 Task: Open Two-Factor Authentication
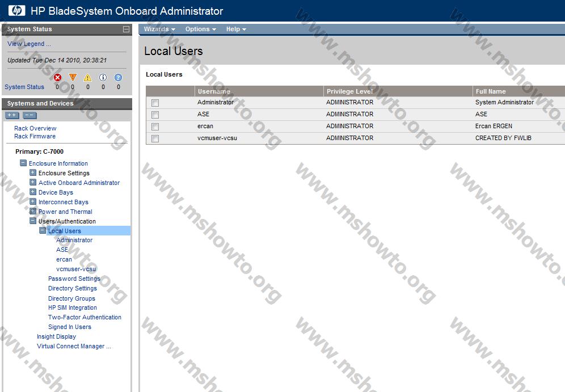coord(85,317)
